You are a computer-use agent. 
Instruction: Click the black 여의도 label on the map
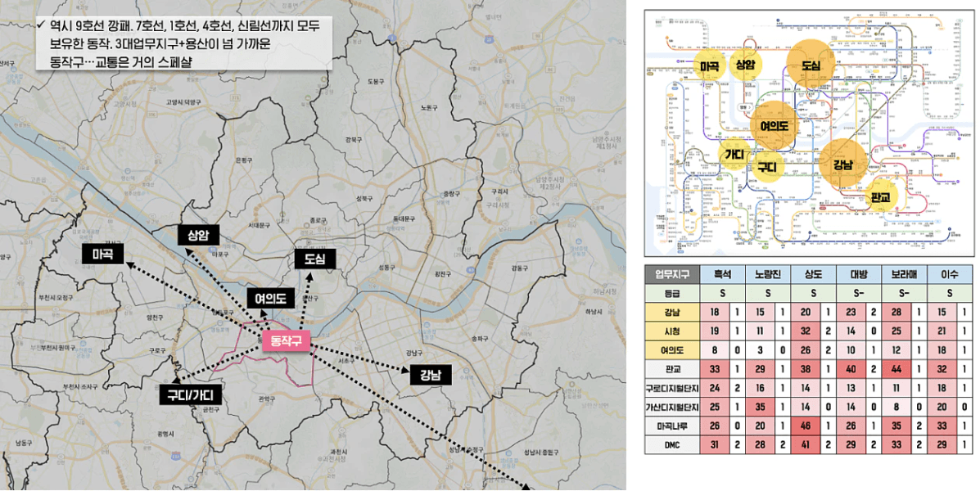[x=271, y=299]
